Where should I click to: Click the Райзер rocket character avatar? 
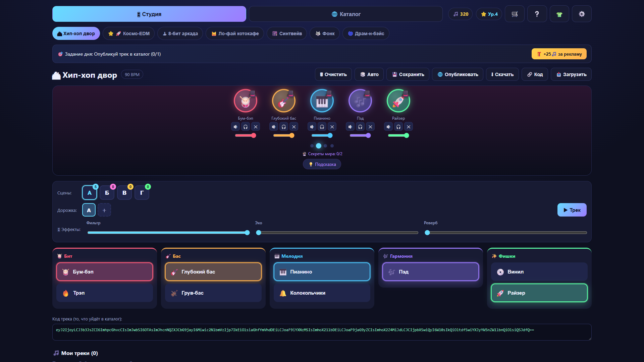398,101
